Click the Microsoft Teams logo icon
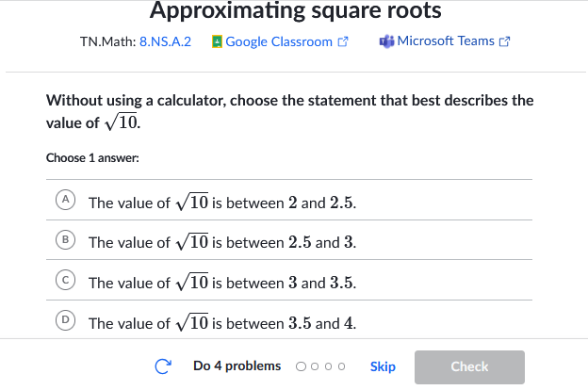 click(x=386, y=41)
